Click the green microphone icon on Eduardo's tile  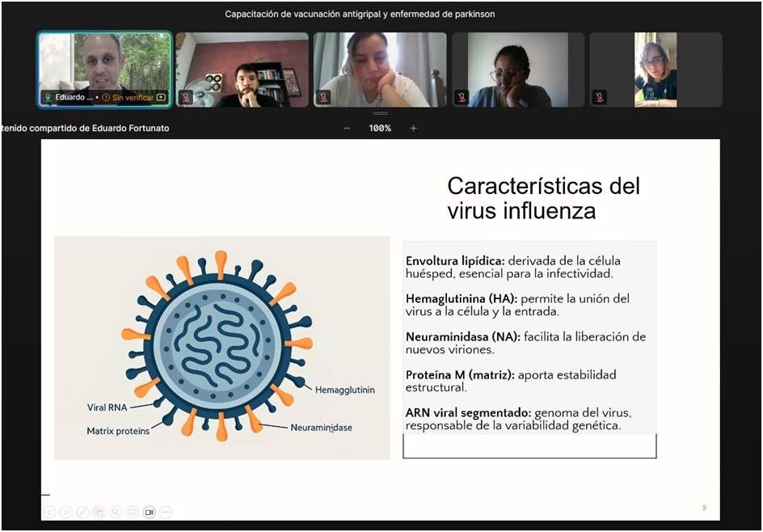(48, 98)
